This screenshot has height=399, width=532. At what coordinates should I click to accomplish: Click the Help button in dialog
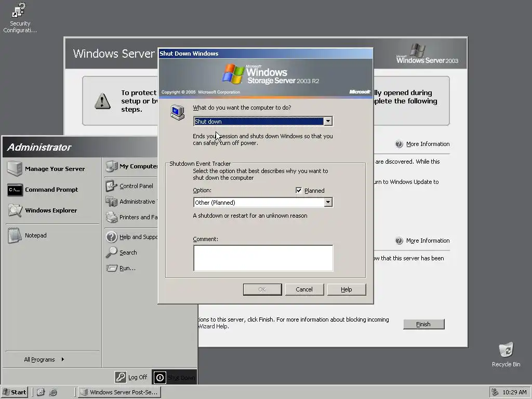pyautogui.click(x=347, y=289)
